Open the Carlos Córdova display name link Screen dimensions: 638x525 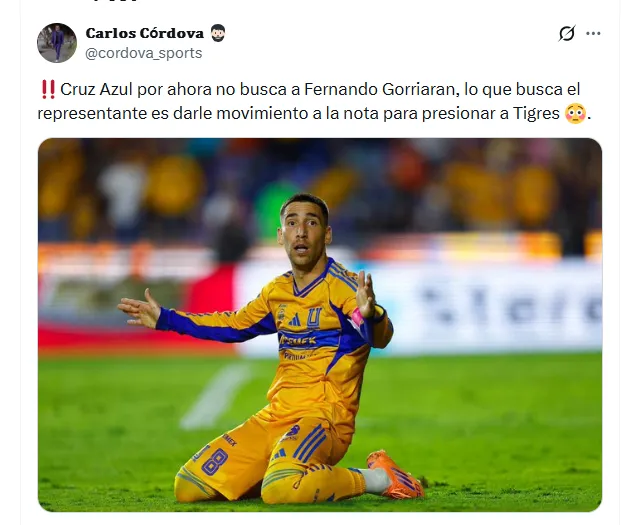pos(144,33)
